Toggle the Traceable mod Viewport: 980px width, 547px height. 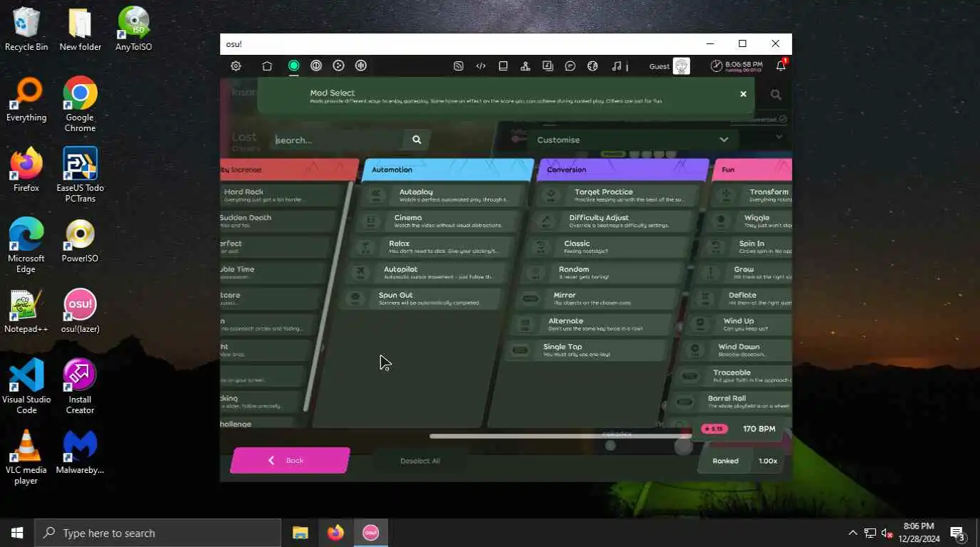coord(733,376)
